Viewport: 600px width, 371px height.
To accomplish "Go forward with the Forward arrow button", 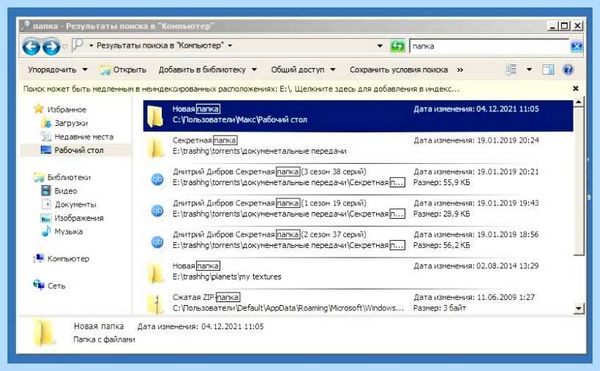I will (x=51, y=47).
